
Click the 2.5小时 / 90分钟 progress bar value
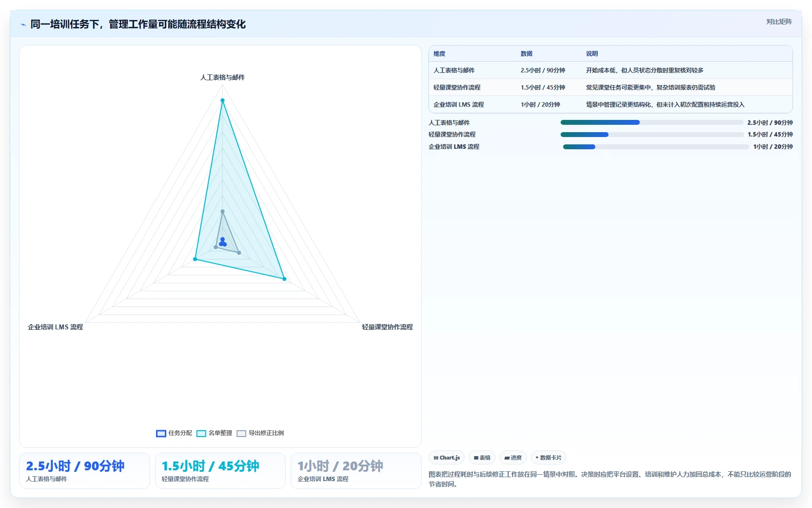(770, 123)
